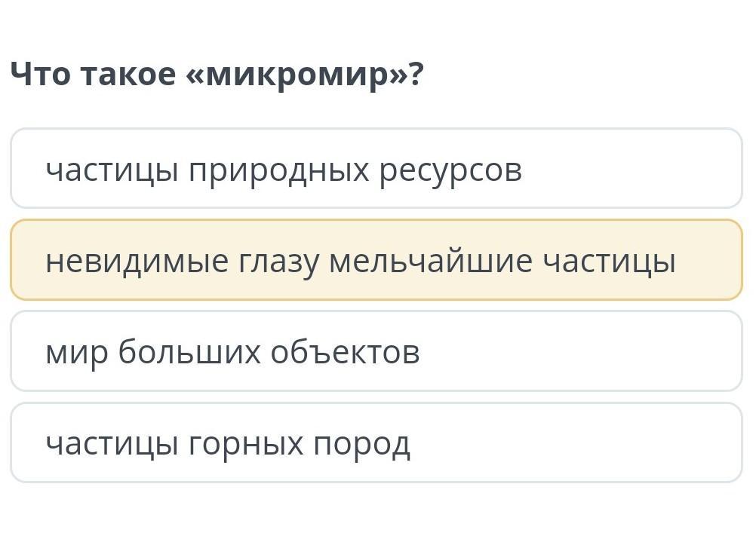Click the word «пород» in the bottom option
756x542 pixels.
tap(362, 444)
